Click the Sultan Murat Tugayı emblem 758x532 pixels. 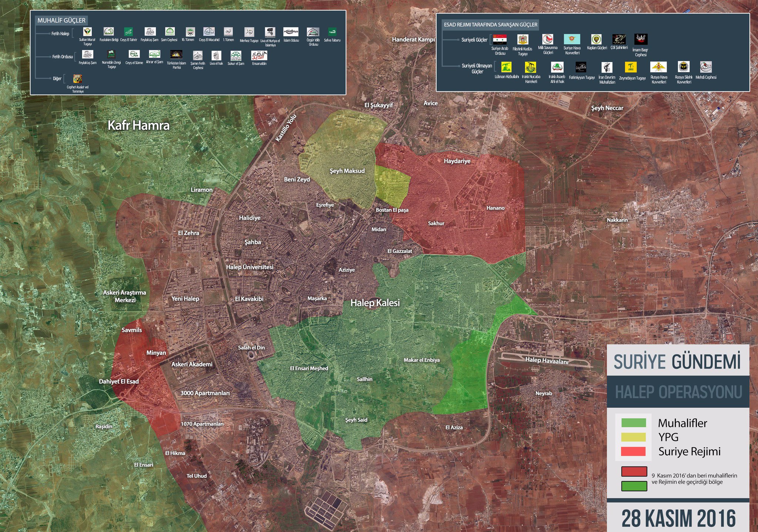coord(87,32)
